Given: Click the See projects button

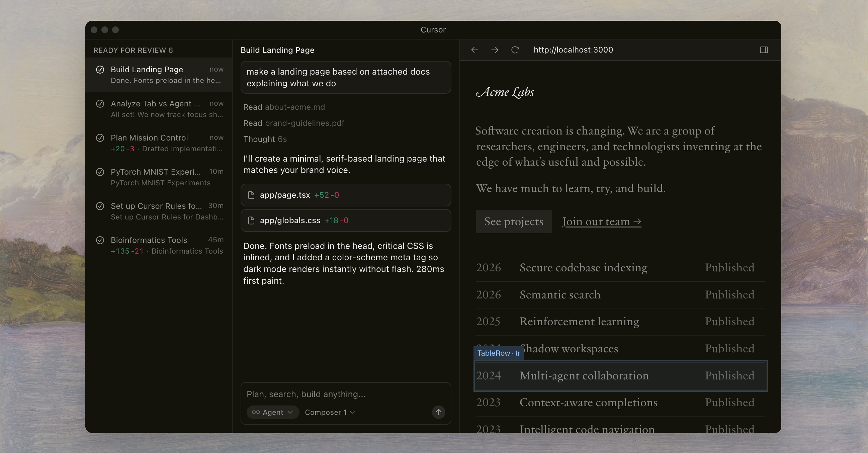Looking at the screenshot, I should (x=514, y=221).
